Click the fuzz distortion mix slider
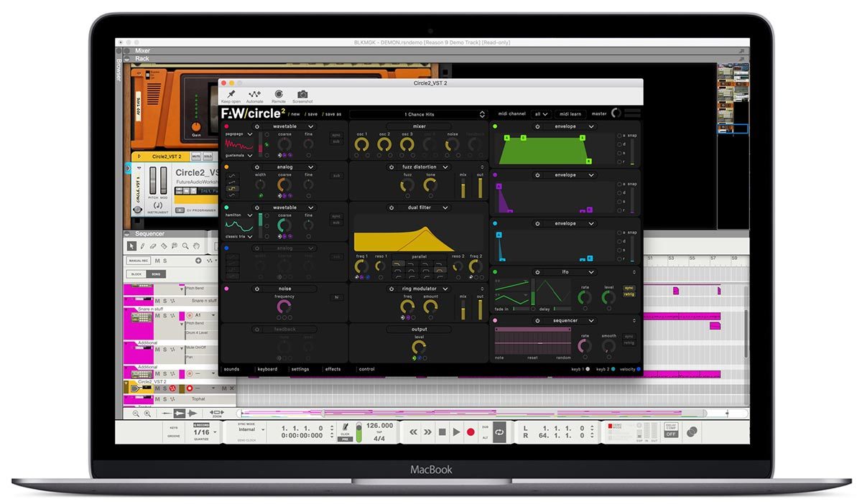The width and height of the screenshot is (862, 504). [463, 188]
